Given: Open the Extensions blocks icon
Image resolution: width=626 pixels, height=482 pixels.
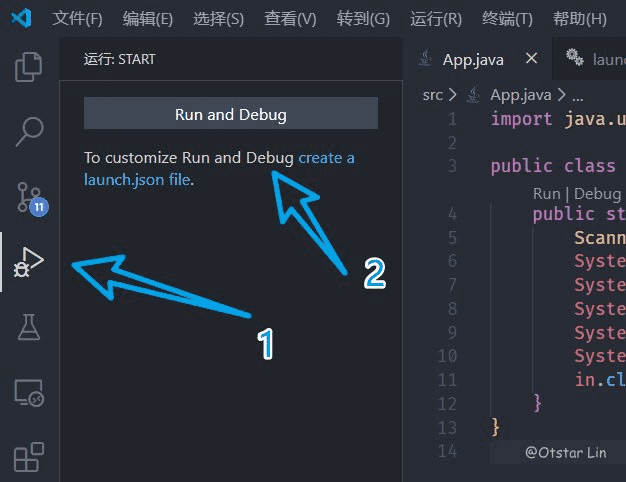Looking at the screenshot, I should pyautogui.click(x=29, y=456).
